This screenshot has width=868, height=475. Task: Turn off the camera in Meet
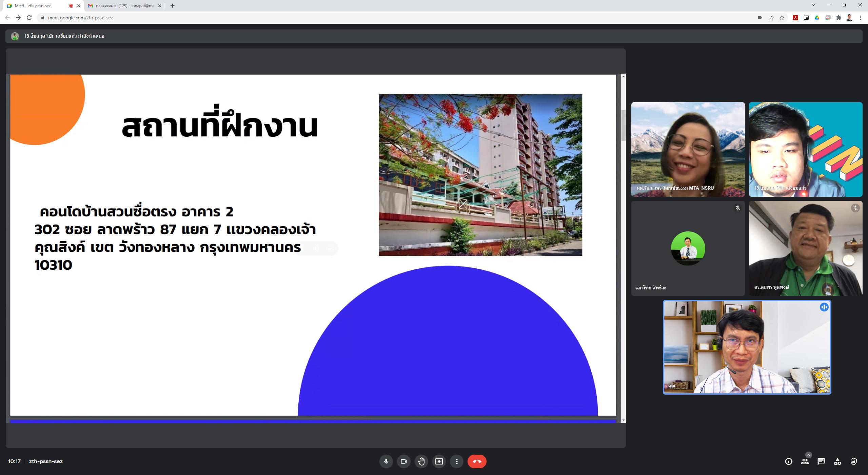(403, 461)
